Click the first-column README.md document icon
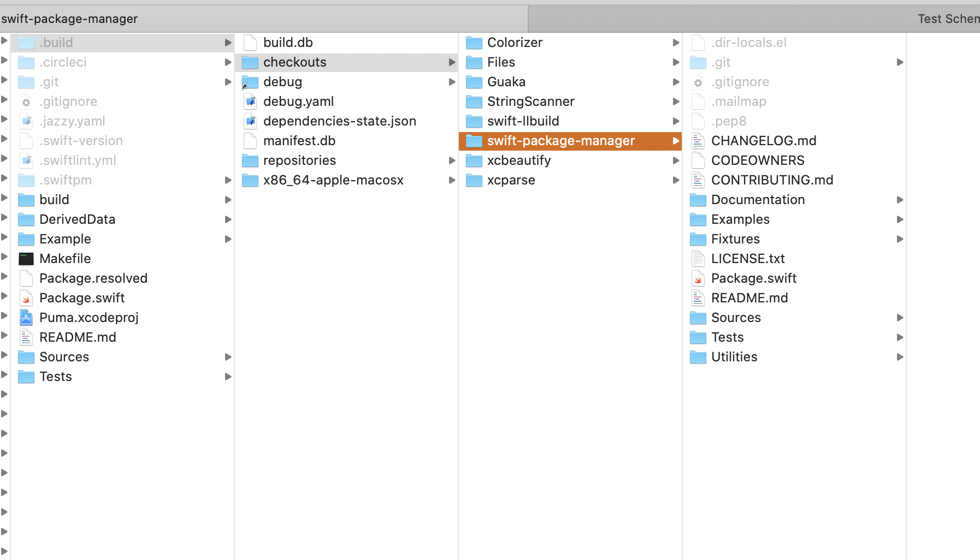 [x=26, y=337]
